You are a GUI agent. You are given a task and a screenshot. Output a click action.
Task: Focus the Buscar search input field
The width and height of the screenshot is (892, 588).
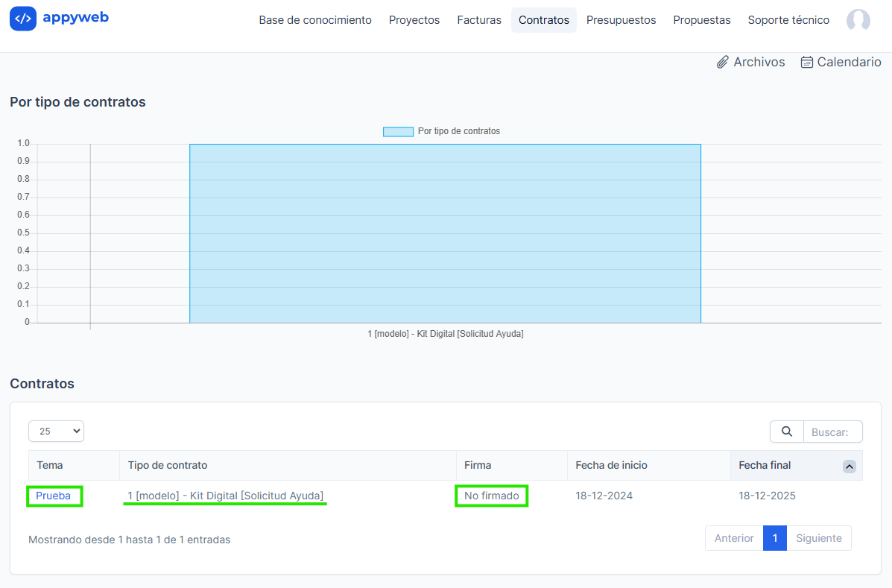pos(832,431)
